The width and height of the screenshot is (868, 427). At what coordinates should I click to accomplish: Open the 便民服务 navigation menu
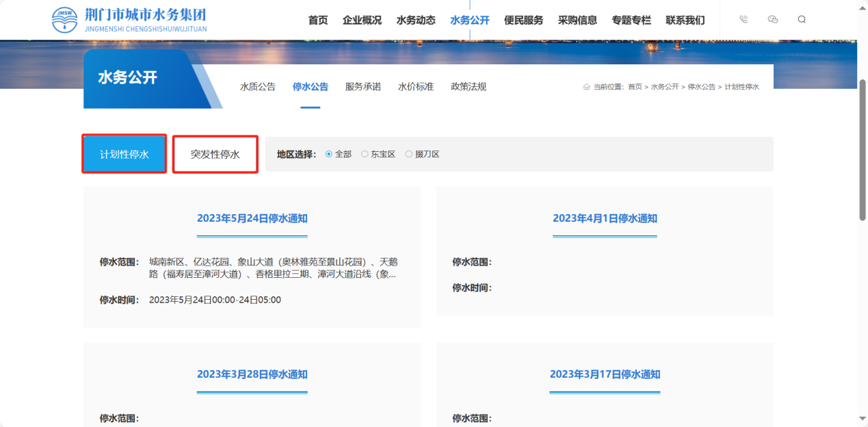coord(523,20)
